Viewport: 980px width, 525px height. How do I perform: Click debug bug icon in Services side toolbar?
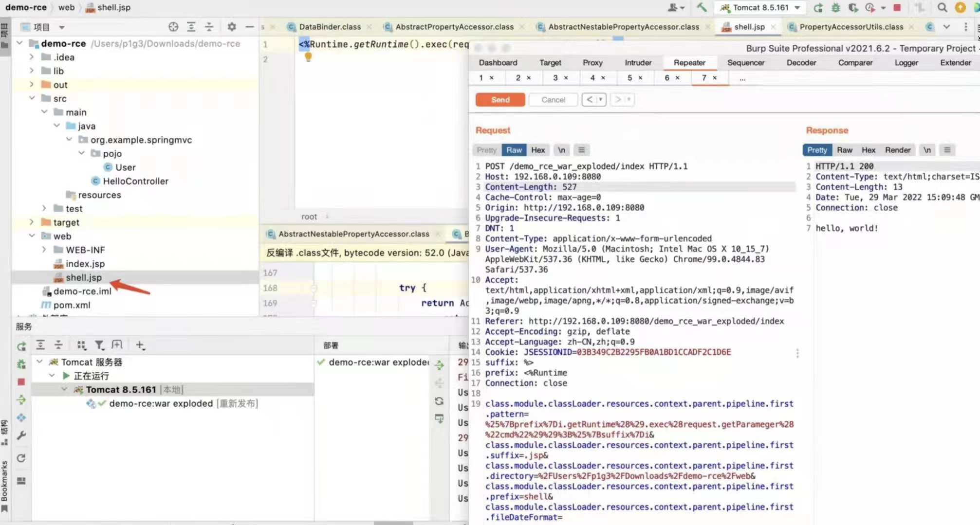21,364
